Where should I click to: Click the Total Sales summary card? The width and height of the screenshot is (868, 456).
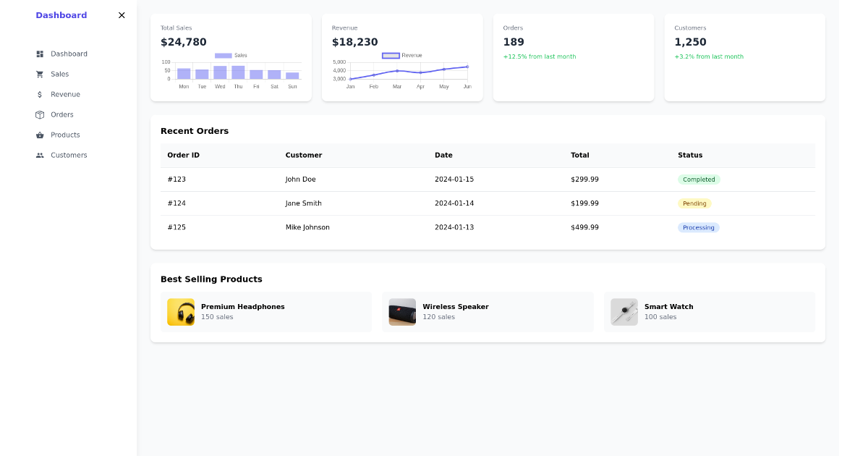pos(231,56)
